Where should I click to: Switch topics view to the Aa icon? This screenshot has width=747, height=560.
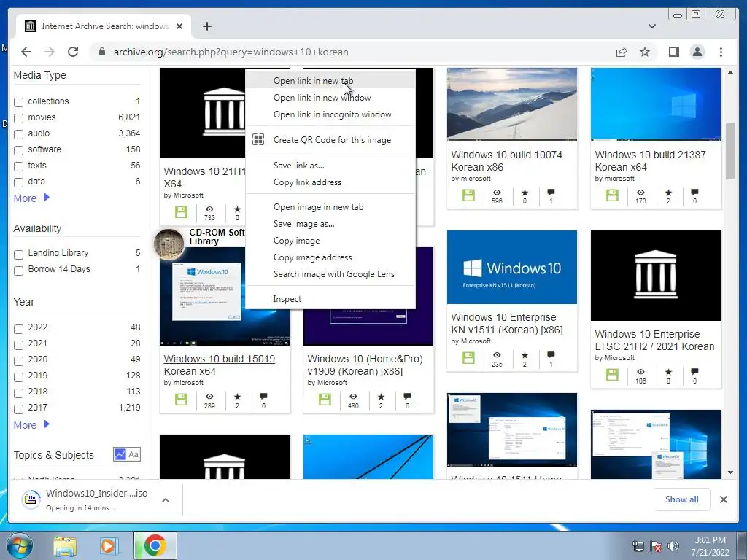click(133, 454)
